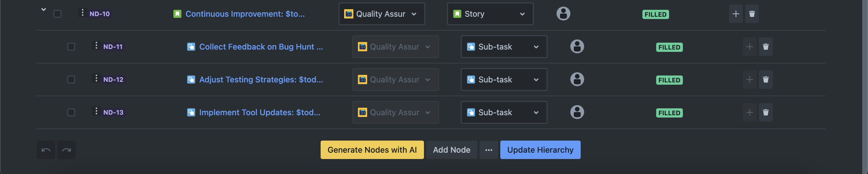
Task: Open the Collect Feedback on Bug Hunt link
Action: click(261, 47)
